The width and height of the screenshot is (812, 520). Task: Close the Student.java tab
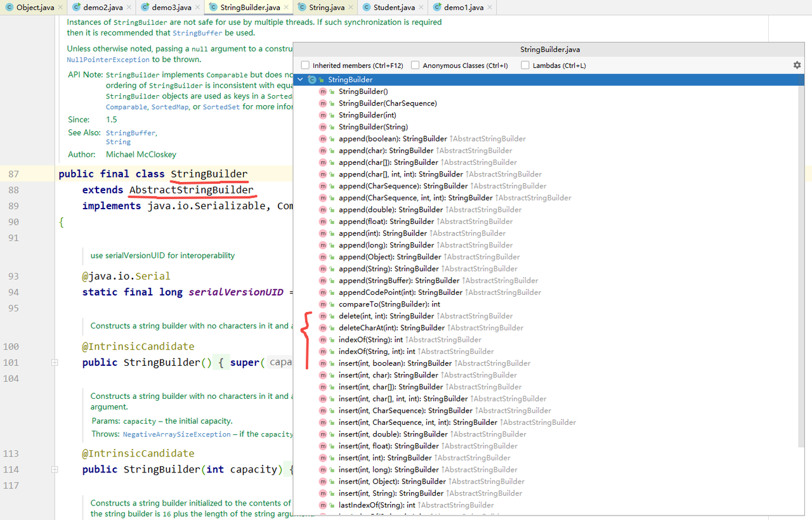[x=421, y=8]
